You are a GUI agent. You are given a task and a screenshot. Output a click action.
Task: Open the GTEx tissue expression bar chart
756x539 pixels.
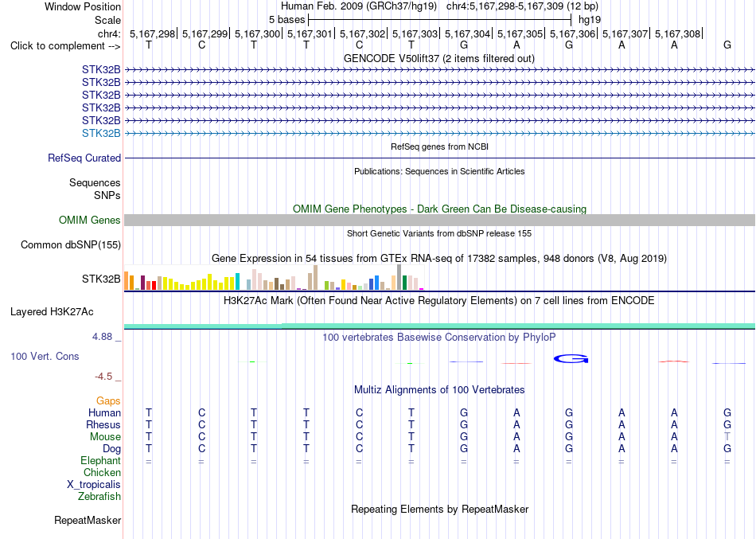click(274, 278)
